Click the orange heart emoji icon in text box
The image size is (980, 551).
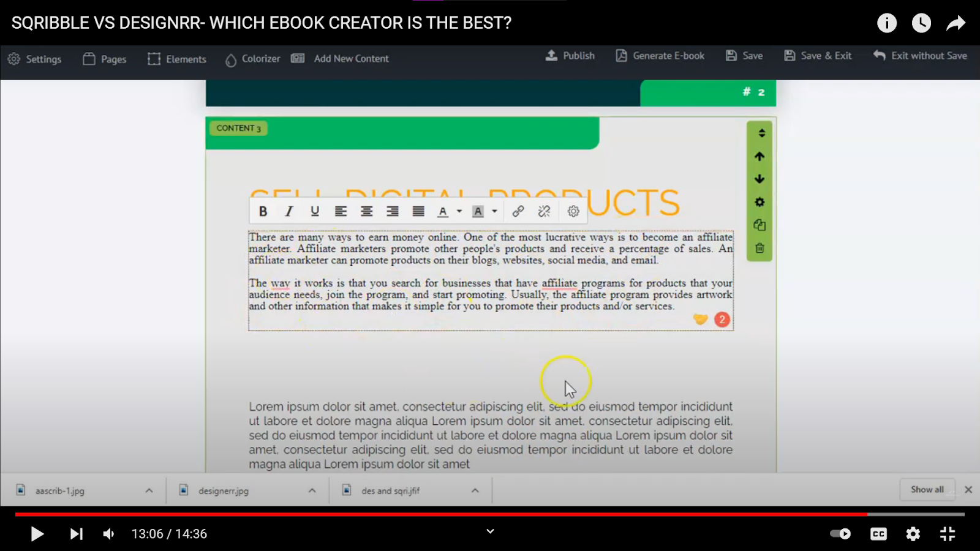(x=700, y=319)
